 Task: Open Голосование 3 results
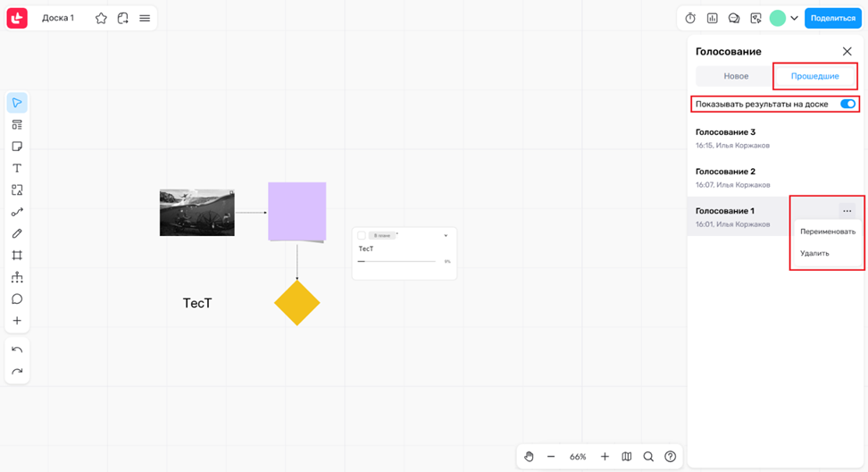[x=774, y=138]
